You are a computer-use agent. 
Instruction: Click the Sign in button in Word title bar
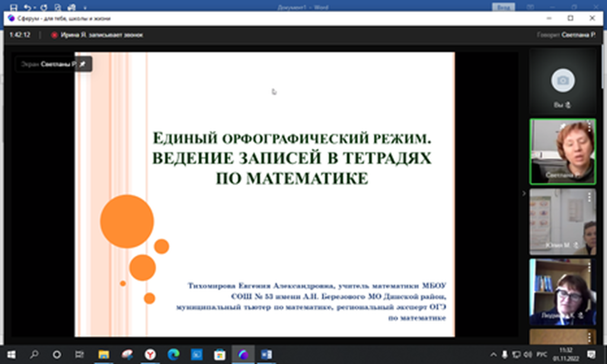(503, 7)
